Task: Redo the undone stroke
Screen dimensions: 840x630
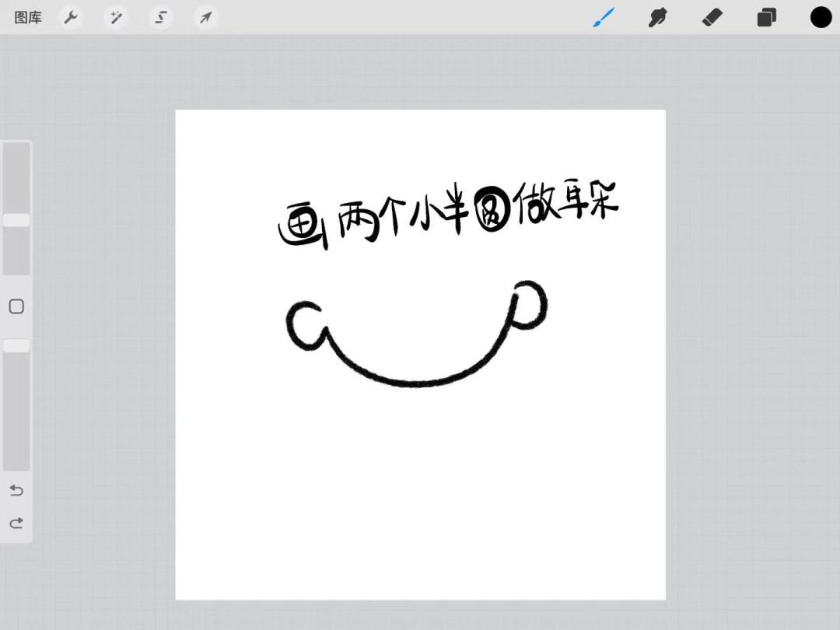Action: click(16, 523)
